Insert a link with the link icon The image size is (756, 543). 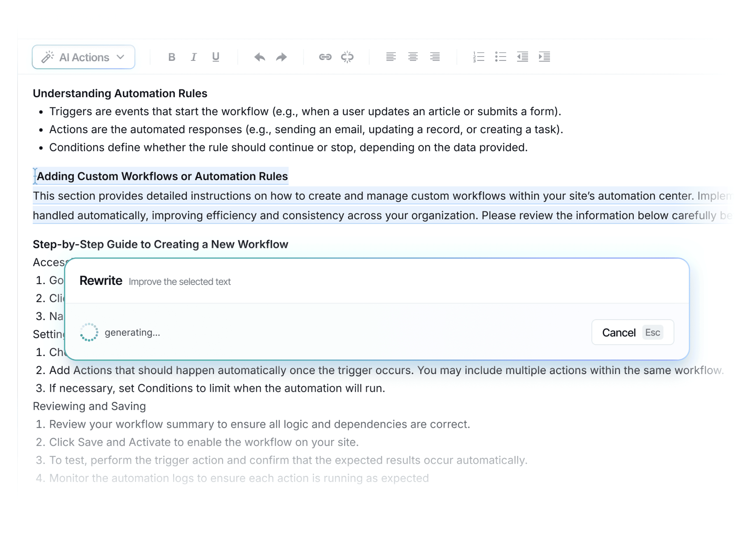[x=325, y=57]
